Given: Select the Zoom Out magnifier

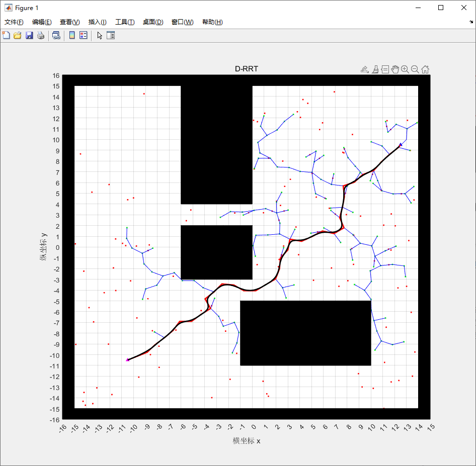Looking at the screenshot, I should pos(415,69).
